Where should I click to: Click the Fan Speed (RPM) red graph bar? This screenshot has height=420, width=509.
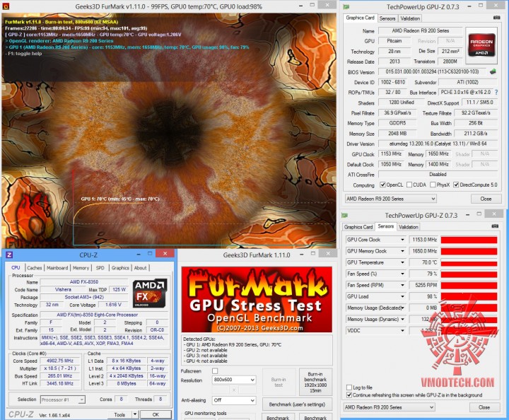(469, 285)
